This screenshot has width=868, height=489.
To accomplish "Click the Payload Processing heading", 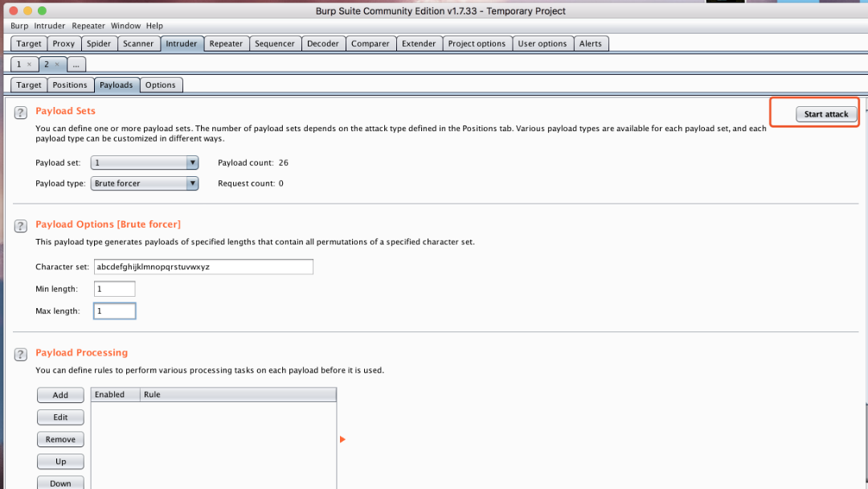I will pos(81,352).
